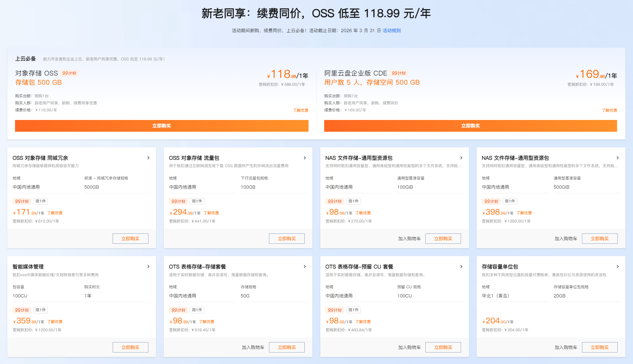Buy now OSS 流量包 100GB package
This screenshot has width=633, height=364.
287,239
